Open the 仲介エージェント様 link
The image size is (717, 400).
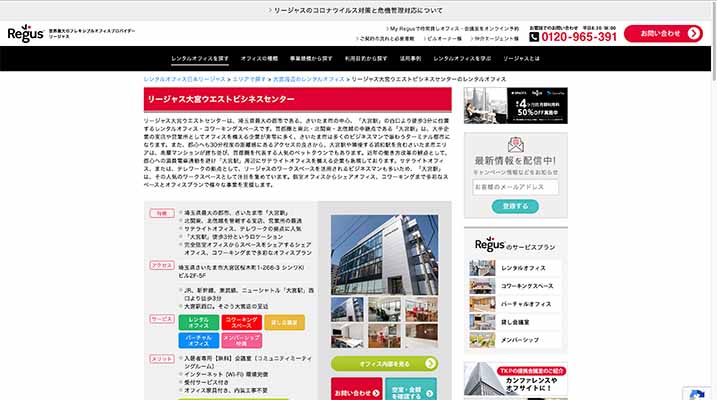click(495, 39)
